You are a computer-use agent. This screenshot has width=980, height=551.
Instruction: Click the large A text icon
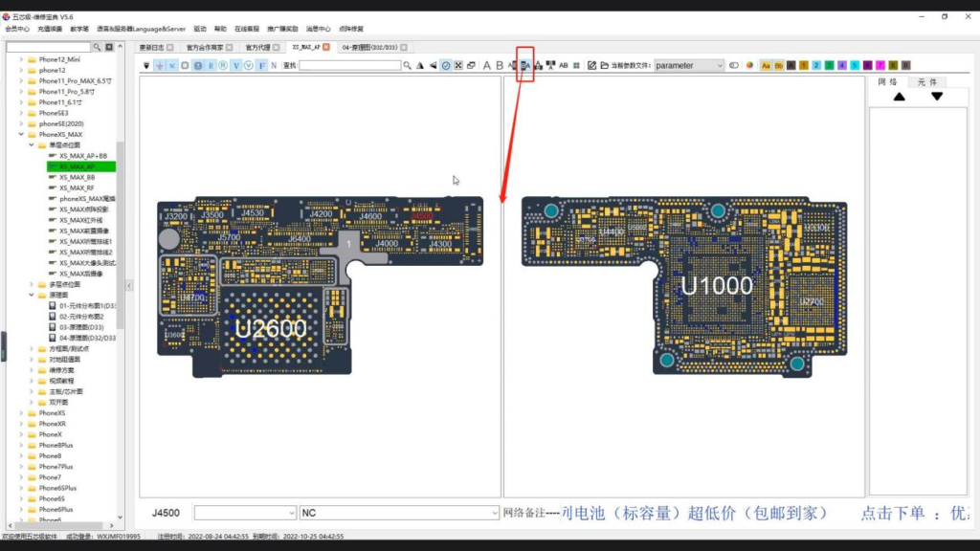point(487,65)
